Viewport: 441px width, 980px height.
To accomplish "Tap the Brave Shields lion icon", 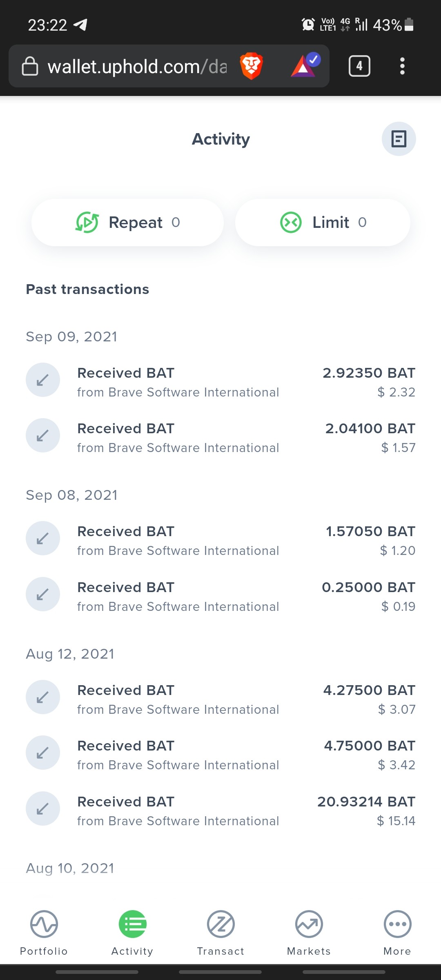I will 252,66.
